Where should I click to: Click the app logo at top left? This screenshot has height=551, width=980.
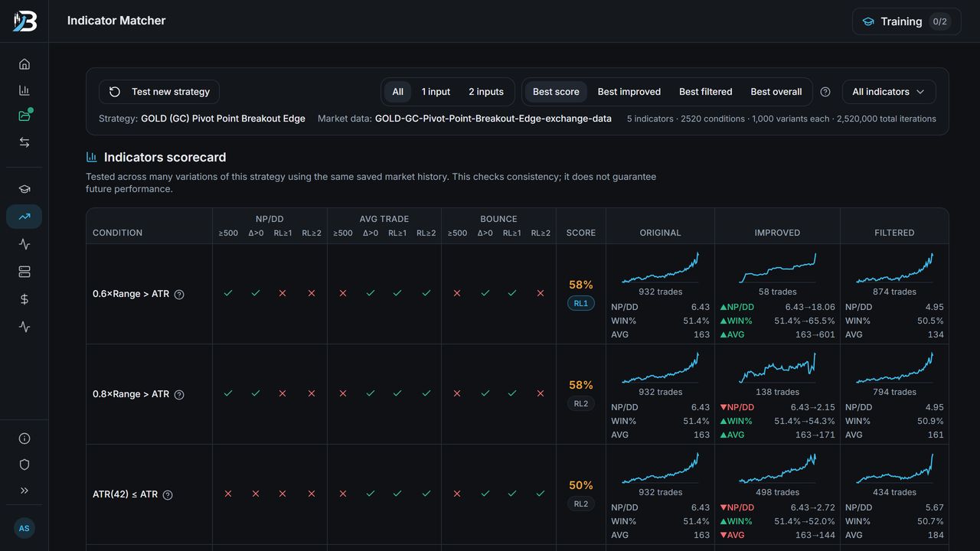pos(24,21)
